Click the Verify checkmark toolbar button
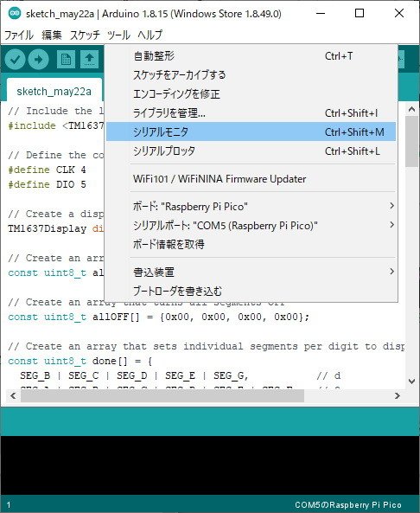 pos(15,60)
